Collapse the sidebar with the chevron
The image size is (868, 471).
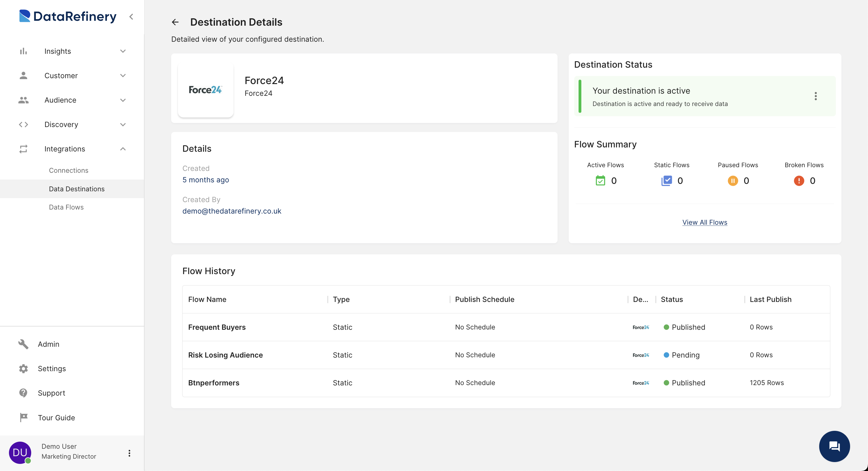click(131, 16)
